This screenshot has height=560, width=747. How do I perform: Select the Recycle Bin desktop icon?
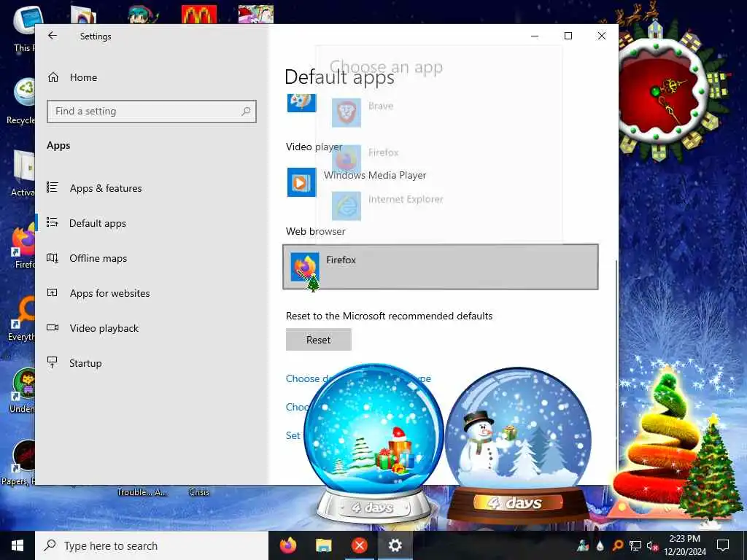tap(23, 101)
